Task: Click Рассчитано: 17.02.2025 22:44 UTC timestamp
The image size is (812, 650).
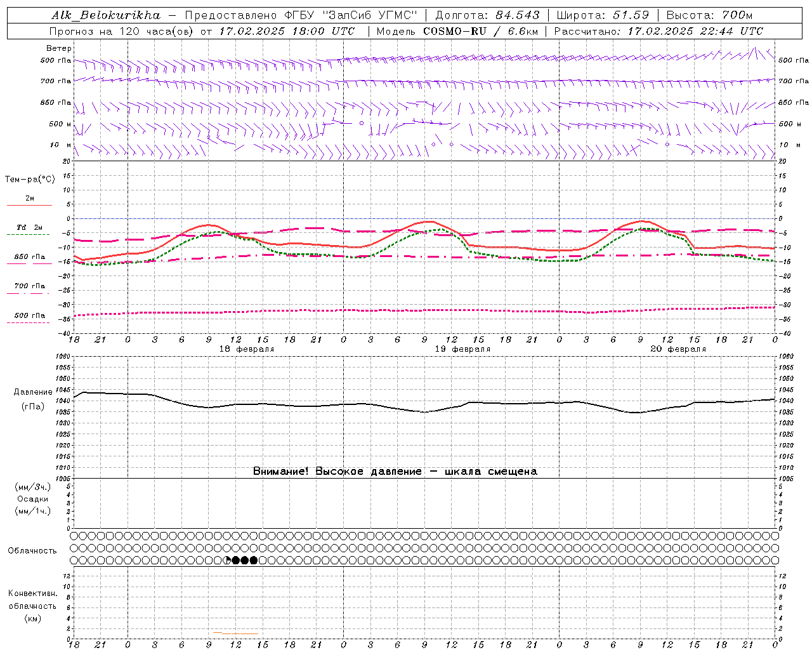Action: click(x=658, y=31)
